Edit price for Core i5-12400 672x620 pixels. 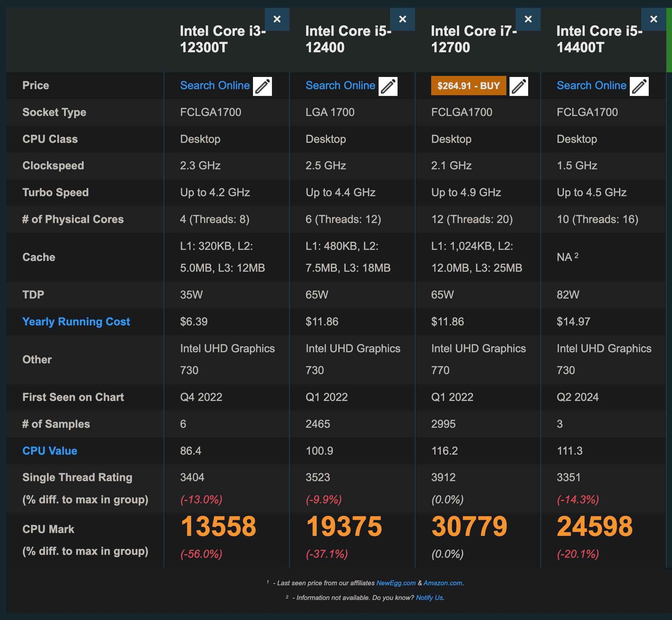tap(388, 86)
